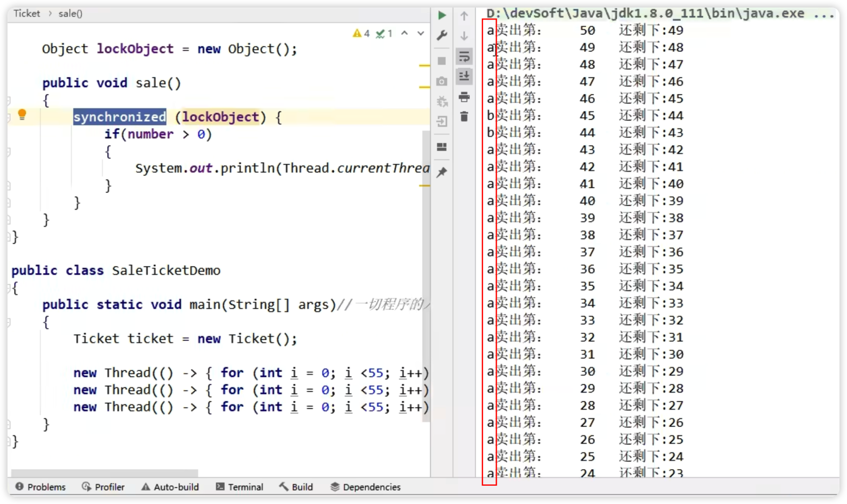Click the vertical scrollbar of the editor

coord(426,276)
